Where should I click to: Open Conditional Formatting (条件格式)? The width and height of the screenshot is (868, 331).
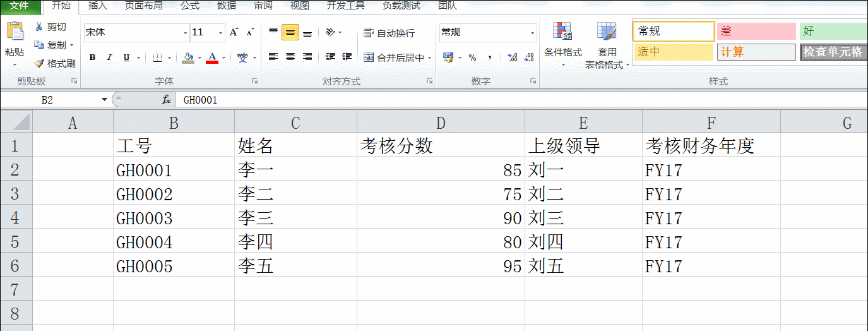[x=563, y=44]
